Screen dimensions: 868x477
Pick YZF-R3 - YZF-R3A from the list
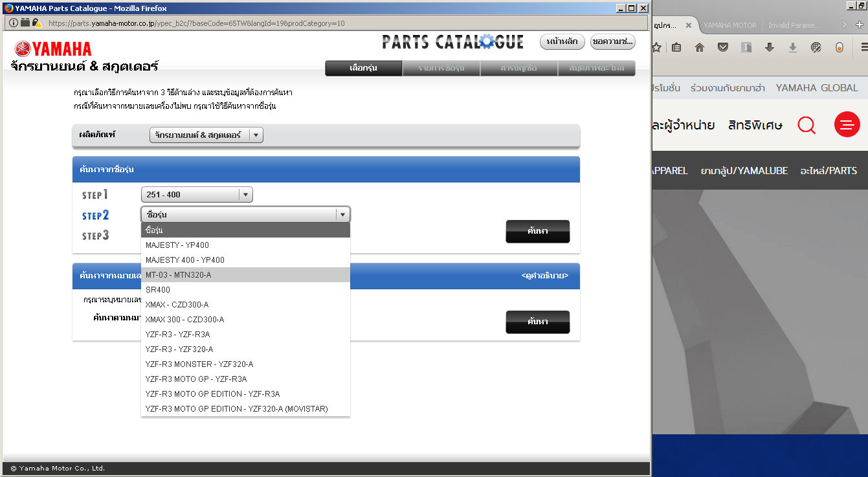pos(245,335)
